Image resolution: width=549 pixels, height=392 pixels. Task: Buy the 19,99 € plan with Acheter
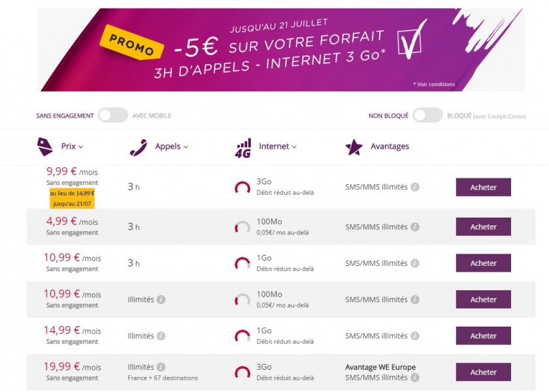coord(483,372)
